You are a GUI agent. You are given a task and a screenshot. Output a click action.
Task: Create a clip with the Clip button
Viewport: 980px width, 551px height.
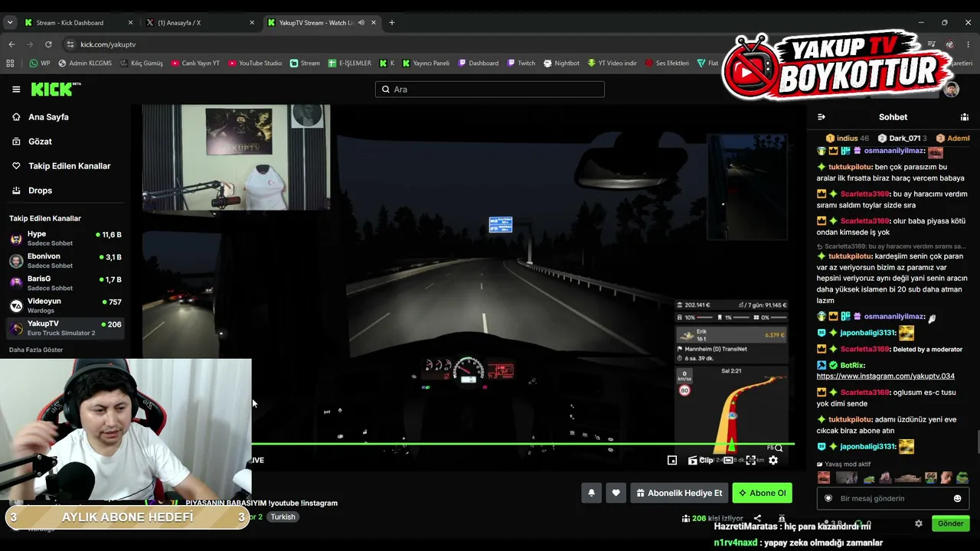pyautogui.click(x=701, y=460)
